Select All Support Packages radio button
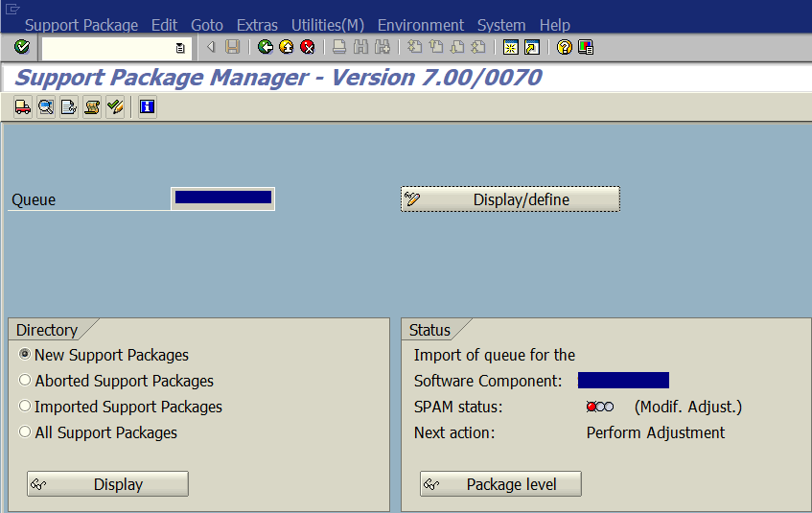 point(24,431)
